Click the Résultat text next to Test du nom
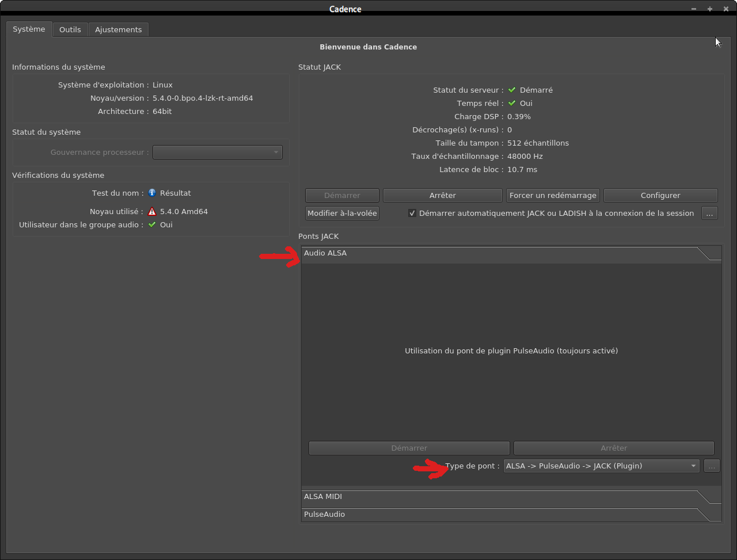This screenshot has width=737, height=560. pyautogui.click(x=176, y=193)
